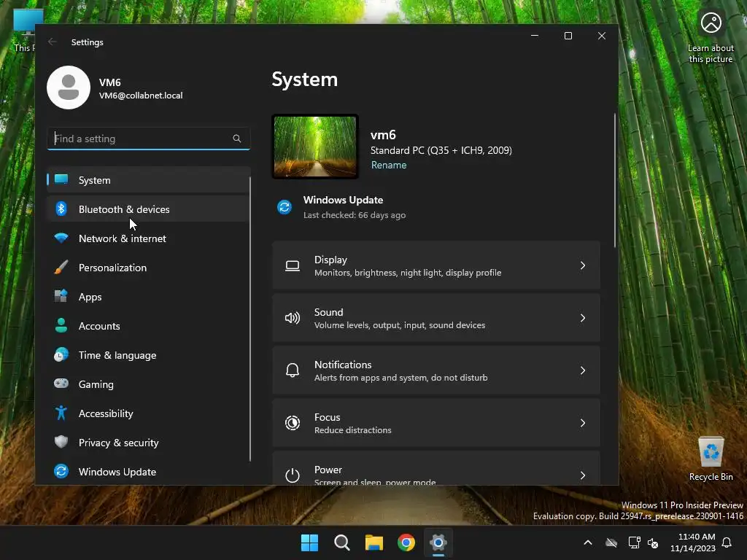The width and height of the screenshot is (747, 560).
Task: Open notification center bell in taskbar
Action: point(727,542)
